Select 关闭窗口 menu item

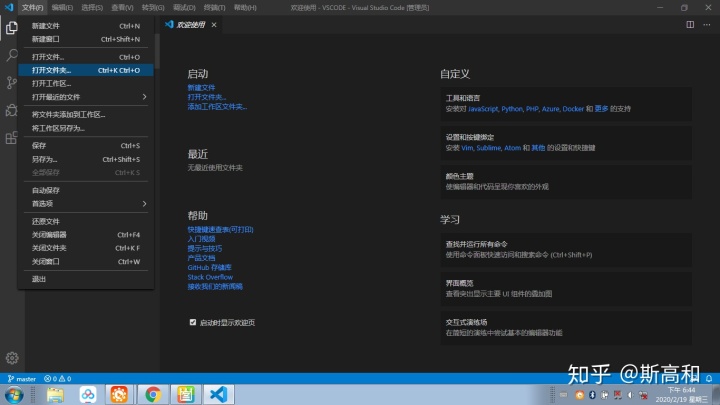pyautogui.click(x=85, y=262)
